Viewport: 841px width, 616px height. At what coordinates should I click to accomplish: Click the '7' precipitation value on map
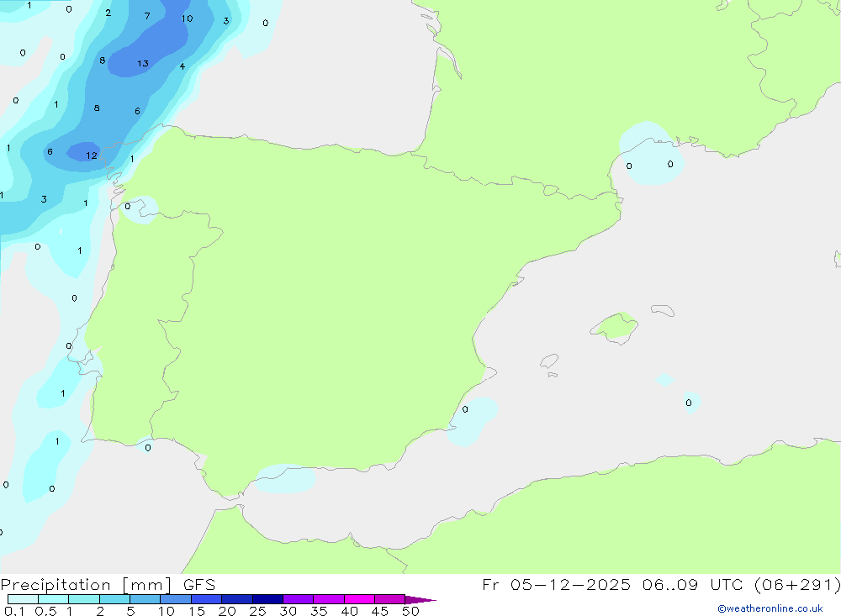[x=147, y=16]
